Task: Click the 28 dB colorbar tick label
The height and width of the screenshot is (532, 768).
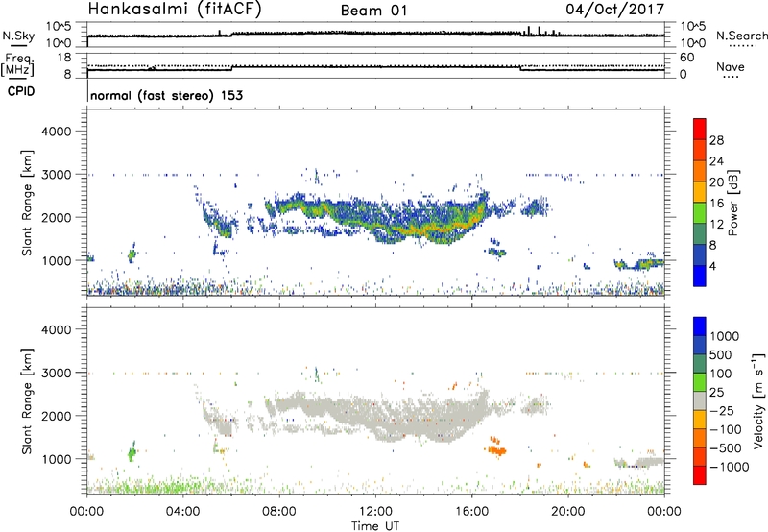Action: tap(716, 140)
